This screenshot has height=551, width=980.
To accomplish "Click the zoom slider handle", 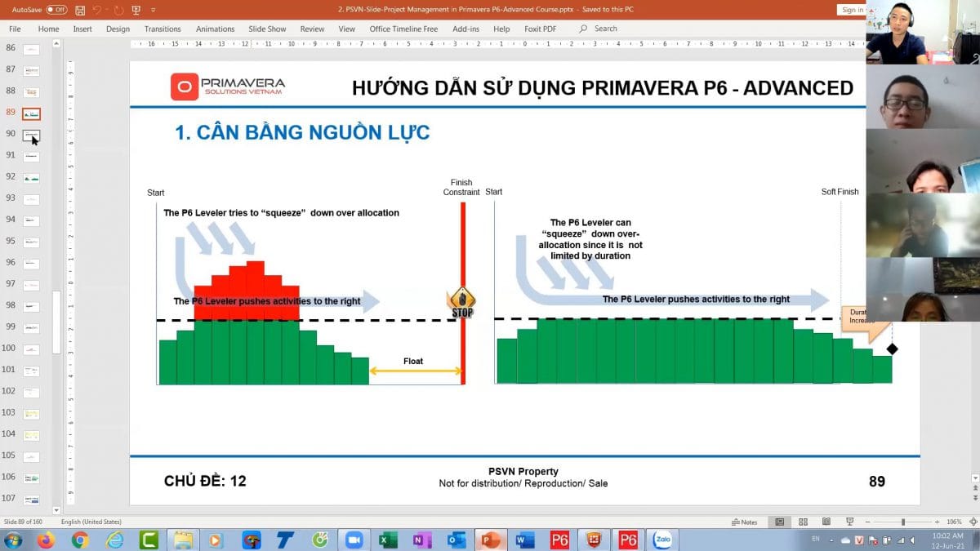I will pyautogui.click(x=903, y=522).
